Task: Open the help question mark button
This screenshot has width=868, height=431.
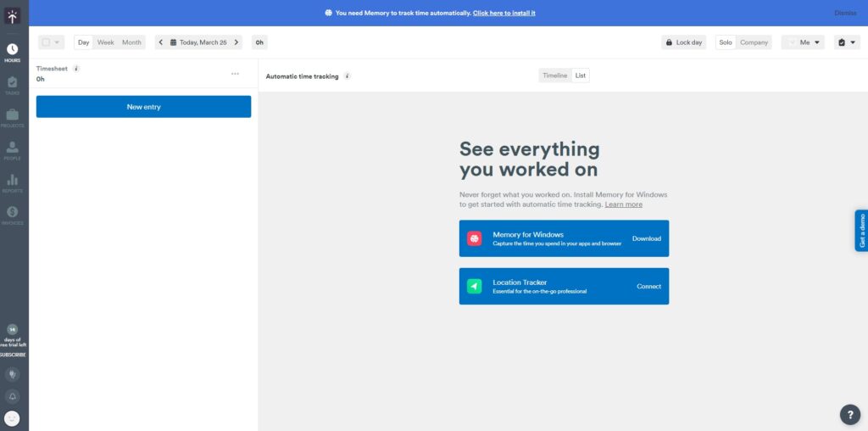Action: [850, 414]
